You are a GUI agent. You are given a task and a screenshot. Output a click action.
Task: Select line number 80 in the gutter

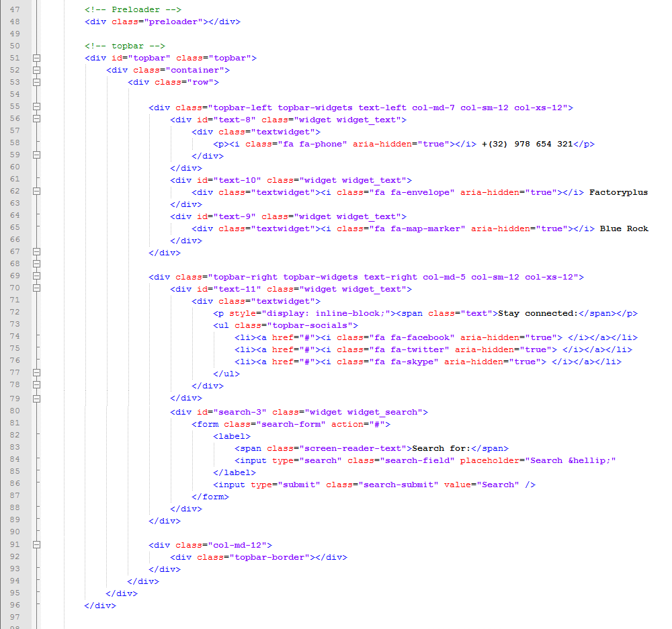pos(14,411)
